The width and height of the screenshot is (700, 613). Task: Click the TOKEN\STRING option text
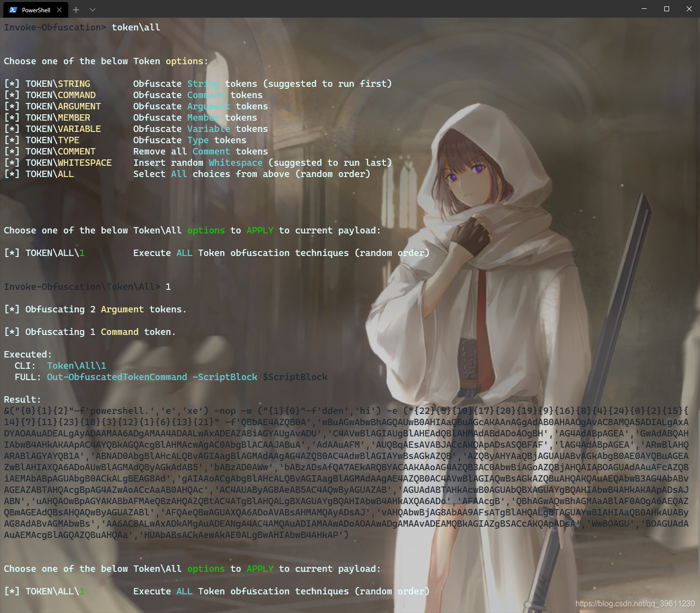(x=58, y=84)
